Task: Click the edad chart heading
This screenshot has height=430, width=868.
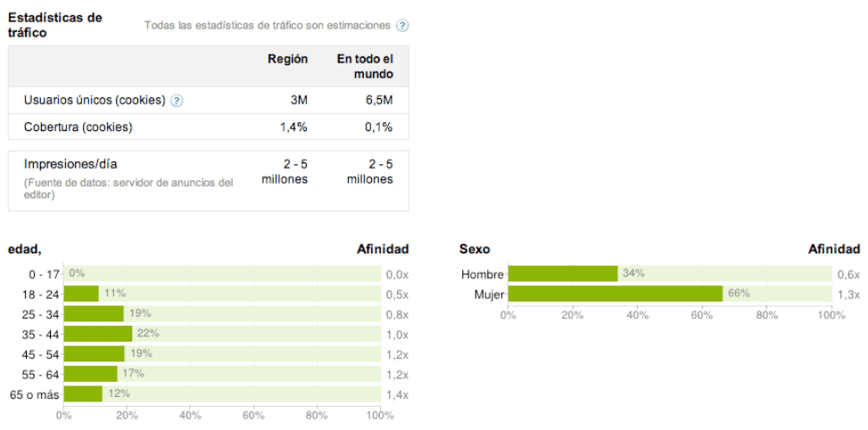Action: click(x=25, y=250)
